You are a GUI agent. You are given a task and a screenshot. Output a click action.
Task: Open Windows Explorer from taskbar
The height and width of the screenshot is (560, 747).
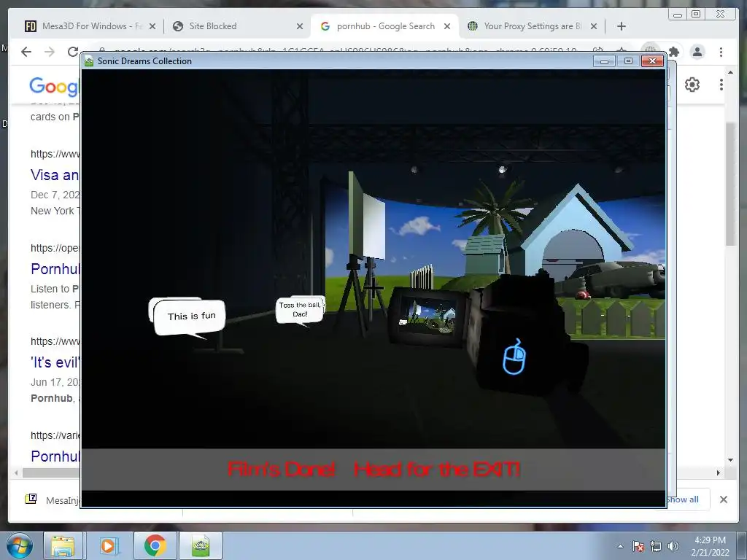point(63,545)
